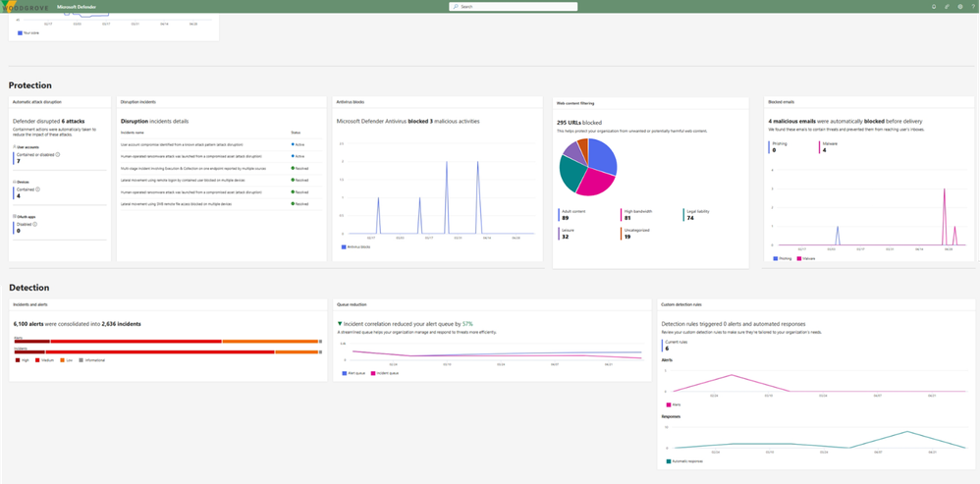Click the Web content filtering card title
The height and width of the screenshot is (484, 980).
pos(575,102)
